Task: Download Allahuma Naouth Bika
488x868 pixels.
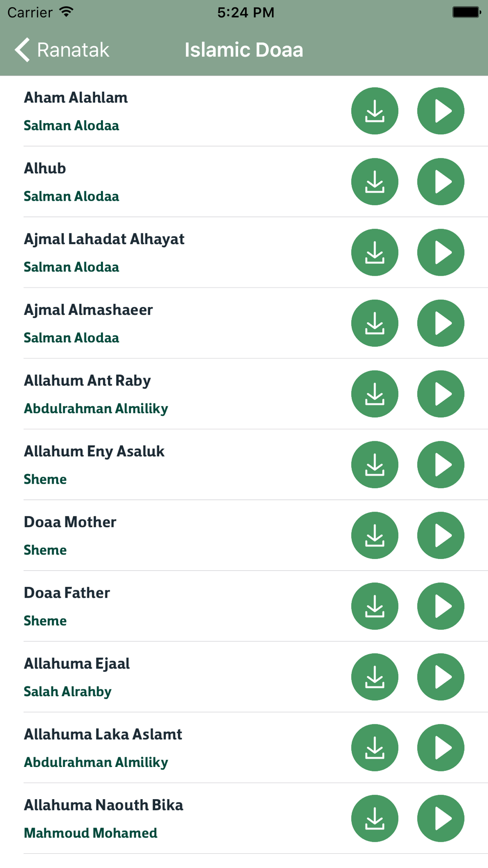Action: tap(375, 819)
